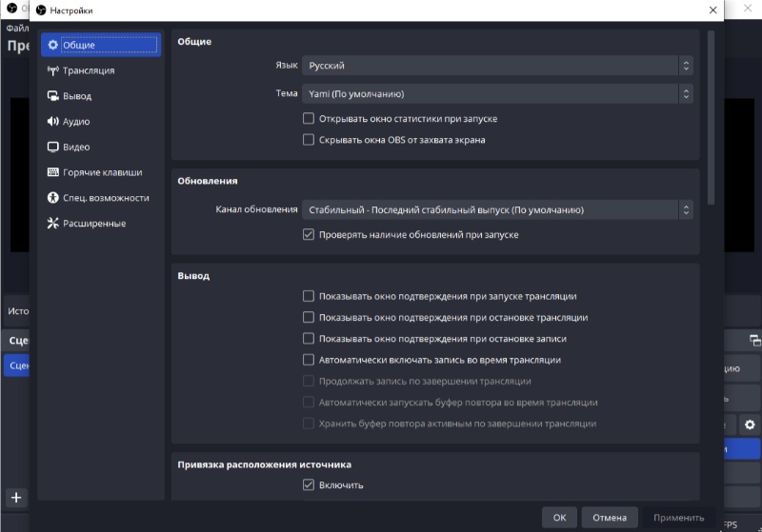The image size is (762, 532).
Task: Uncheck Проверять наличие обновлений при запуске
Action: click(308, 234)
